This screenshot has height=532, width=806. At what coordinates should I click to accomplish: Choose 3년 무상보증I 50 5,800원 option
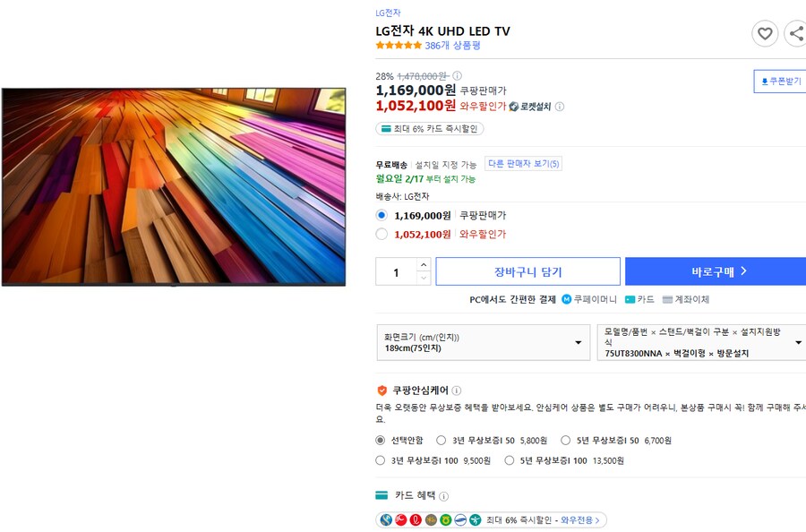pos(440,439)
